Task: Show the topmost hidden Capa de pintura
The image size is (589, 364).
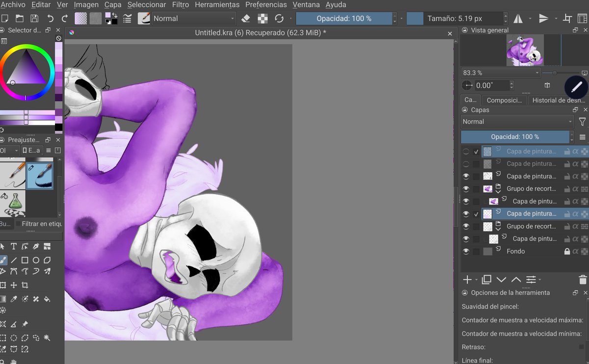Action: coord(466,152)
